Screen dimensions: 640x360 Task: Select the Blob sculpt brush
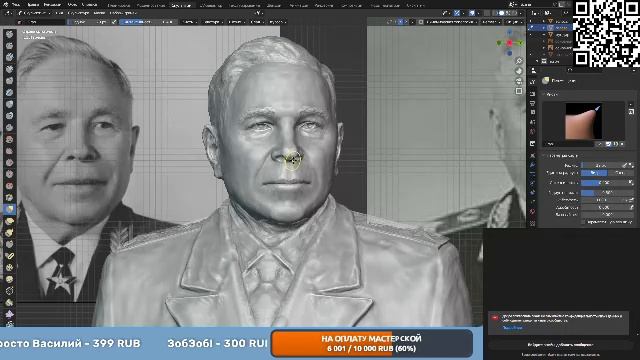point(10,116)
